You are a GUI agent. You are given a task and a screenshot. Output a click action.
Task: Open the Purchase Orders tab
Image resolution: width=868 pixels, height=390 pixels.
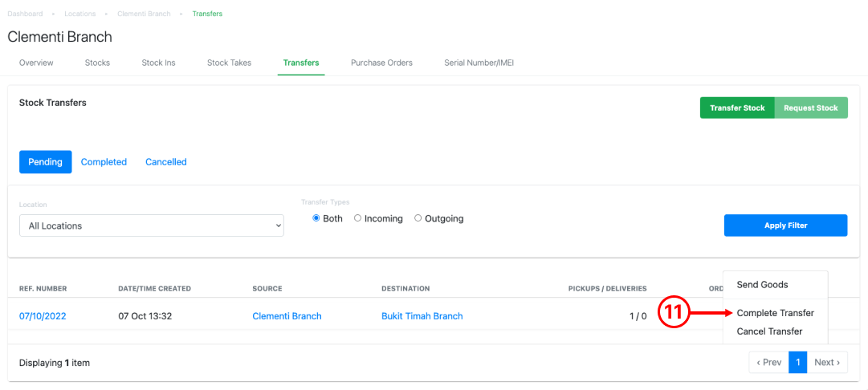click(x=381, y=63)
